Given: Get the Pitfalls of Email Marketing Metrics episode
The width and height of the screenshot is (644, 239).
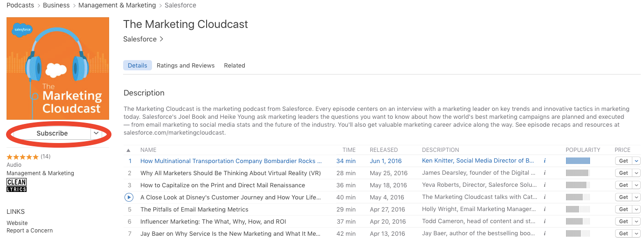Looking at the screenshot, I should [623, 209].
